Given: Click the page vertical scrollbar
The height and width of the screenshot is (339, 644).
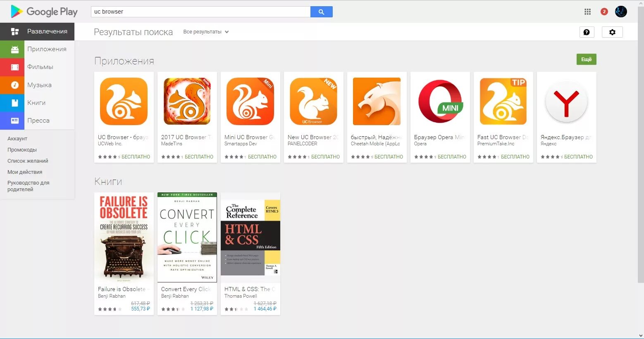Looking at the screenshot, I should pyautogui.click(x=641, y=145).
